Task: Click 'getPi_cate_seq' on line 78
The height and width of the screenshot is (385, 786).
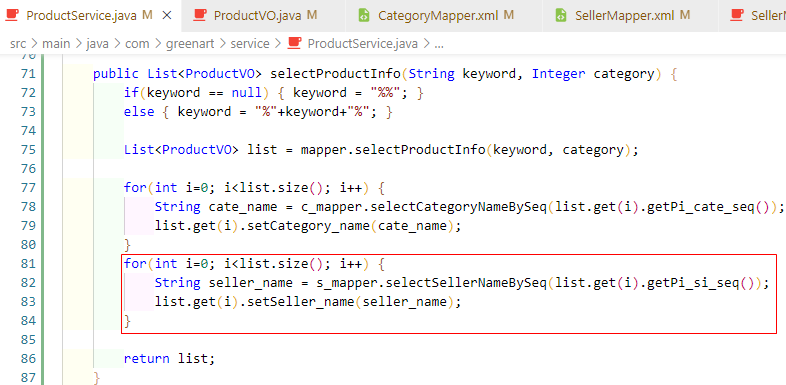Action: [701, 207]
